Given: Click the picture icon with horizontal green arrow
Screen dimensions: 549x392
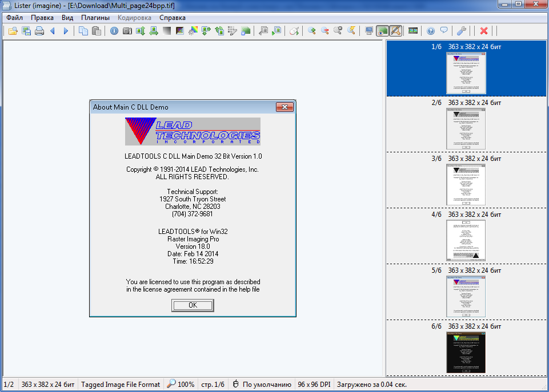Looking at the screenshot, I should 154,31.
